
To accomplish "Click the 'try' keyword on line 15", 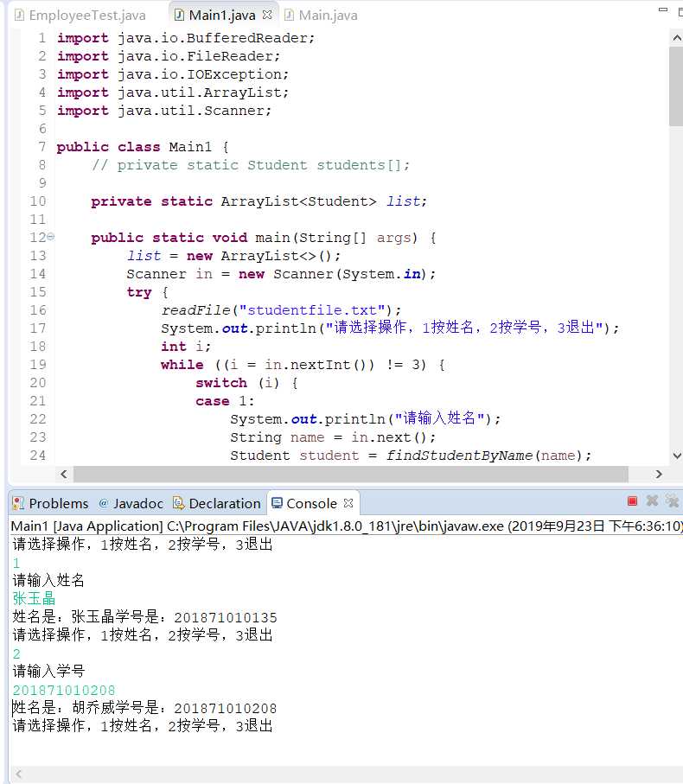I will click(x=139, y=292).
